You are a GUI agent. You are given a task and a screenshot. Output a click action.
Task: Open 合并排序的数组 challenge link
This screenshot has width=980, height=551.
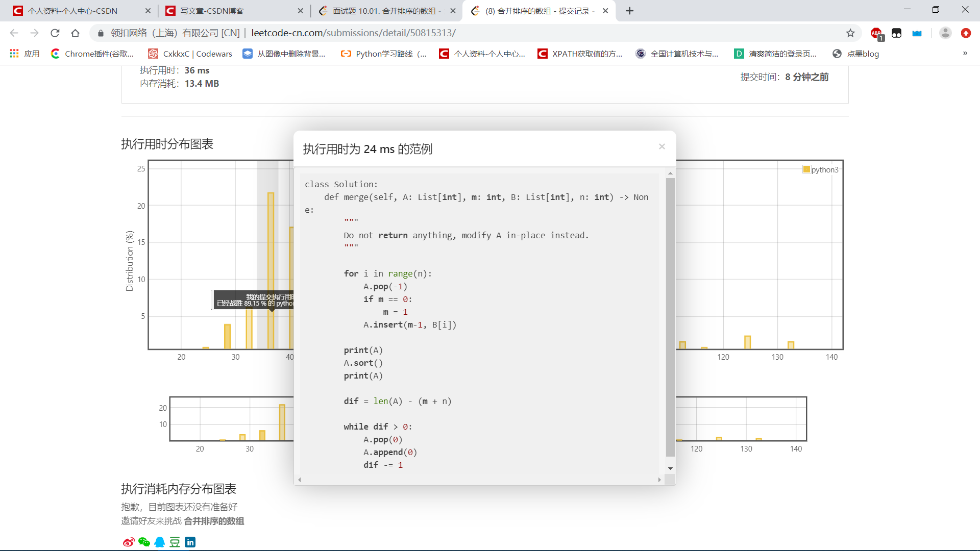(214, 521)
